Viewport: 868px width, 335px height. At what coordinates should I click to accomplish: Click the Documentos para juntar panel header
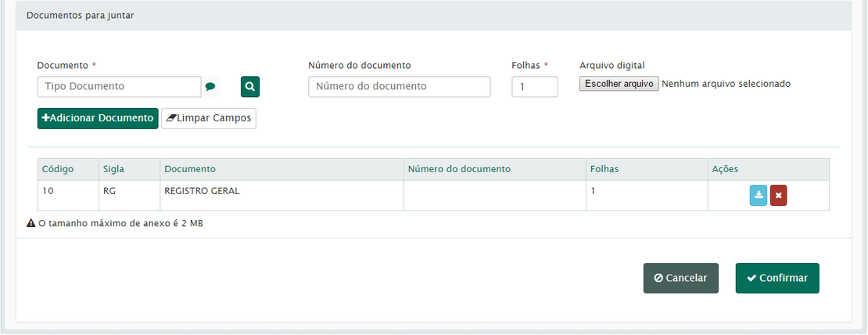tap(80, 16)
